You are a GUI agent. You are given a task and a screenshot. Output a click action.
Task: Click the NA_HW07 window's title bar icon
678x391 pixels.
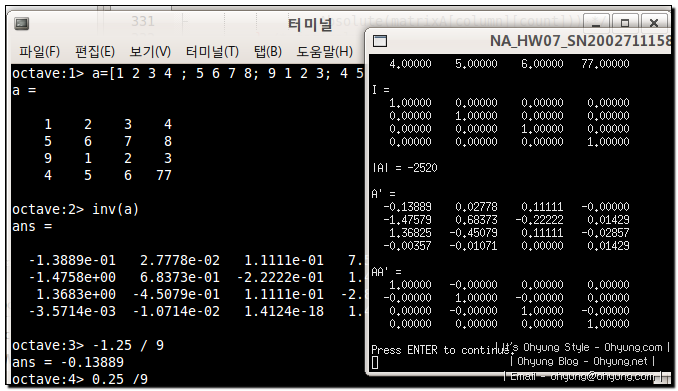(380, 41)
